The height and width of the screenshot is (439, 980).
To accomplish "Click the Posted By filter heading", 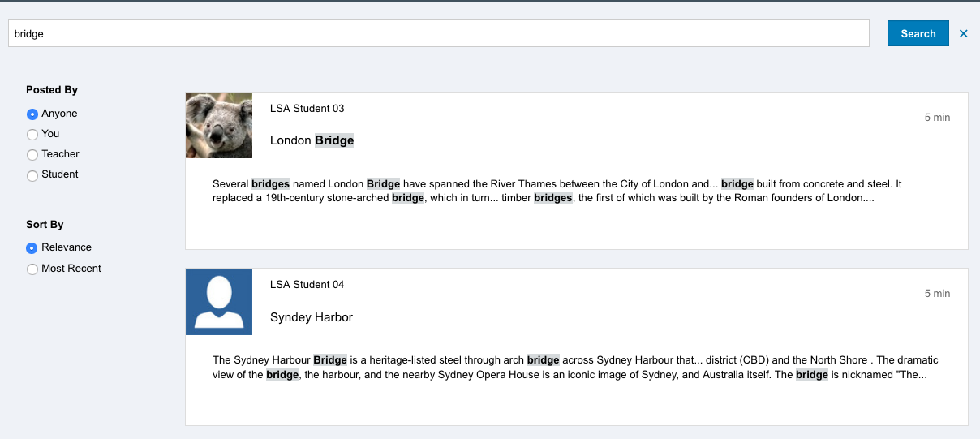I will 52,90.
